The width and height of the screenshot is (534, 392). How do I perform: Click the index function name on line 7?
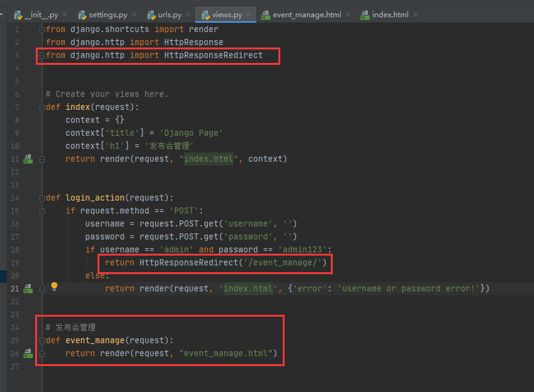click(x=78, y=107)
